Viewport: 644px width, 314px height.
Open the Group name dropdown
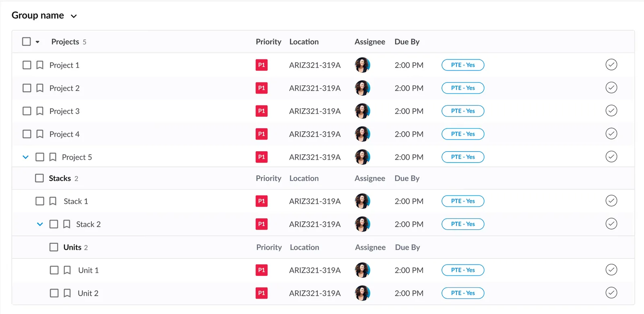coord(74,16)
